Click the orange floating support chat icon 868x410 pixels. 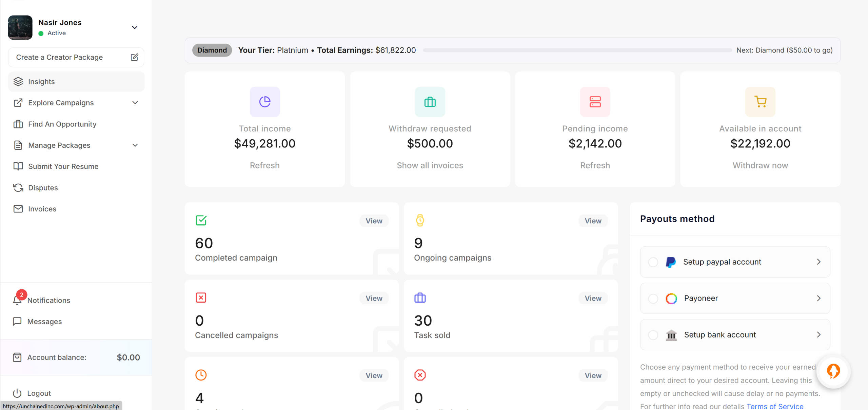[833, 372]
